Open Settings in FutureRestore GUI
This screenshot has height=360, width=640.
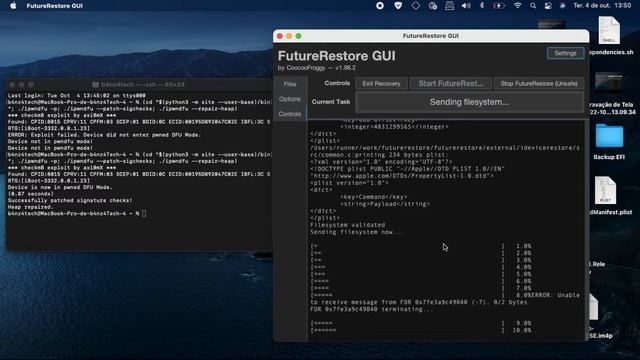click(x=565, y=53)
